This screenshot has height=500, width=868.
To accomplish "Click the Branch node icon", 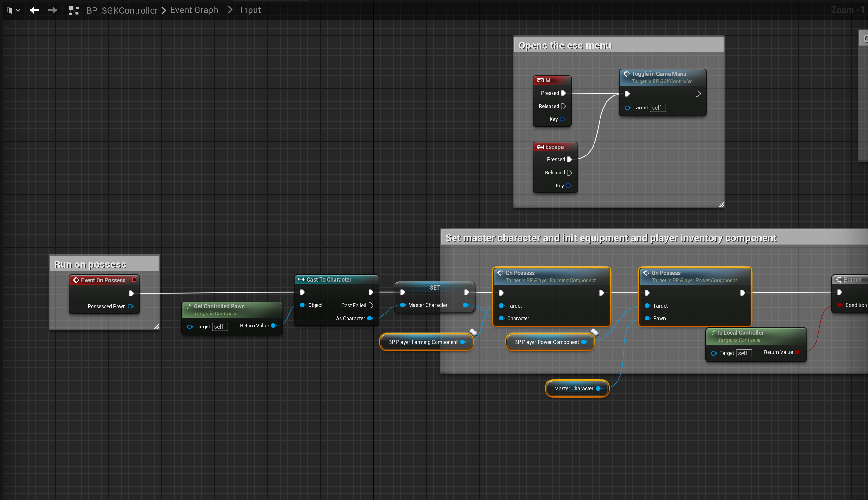I will click(x=839, y=279).
